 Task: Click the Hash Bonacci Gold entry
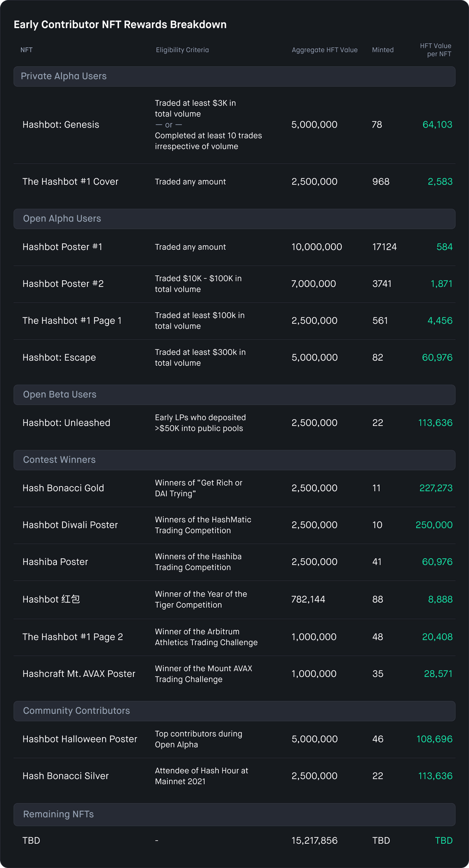click(x=63, y=488)
